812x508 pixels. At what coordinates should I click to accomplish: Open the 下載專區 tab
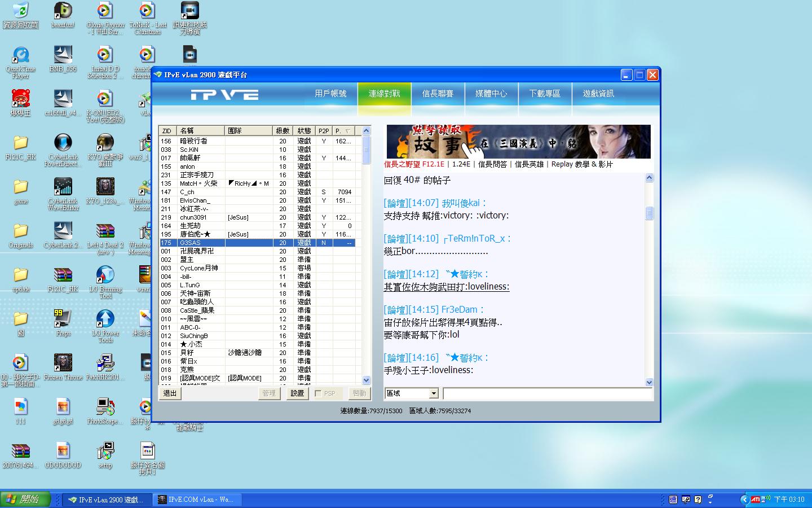(545, 94)
